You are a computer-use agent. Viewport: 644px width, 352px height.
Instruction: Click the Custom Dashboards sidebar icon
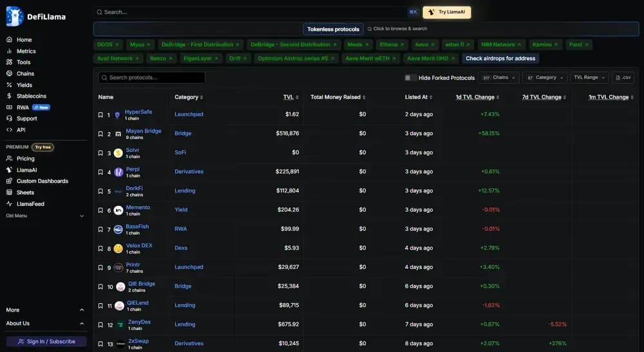pos(10,181)
